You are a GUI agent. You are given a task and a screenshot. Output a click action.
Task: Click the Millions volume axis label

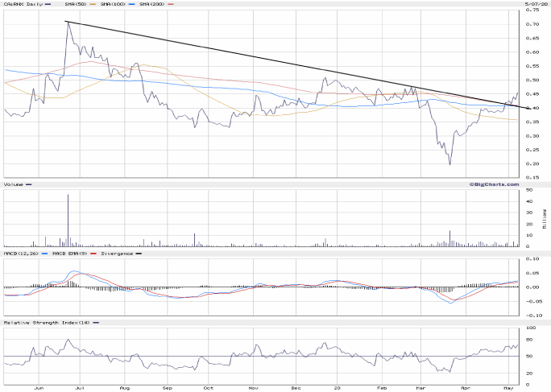(545, 219)
